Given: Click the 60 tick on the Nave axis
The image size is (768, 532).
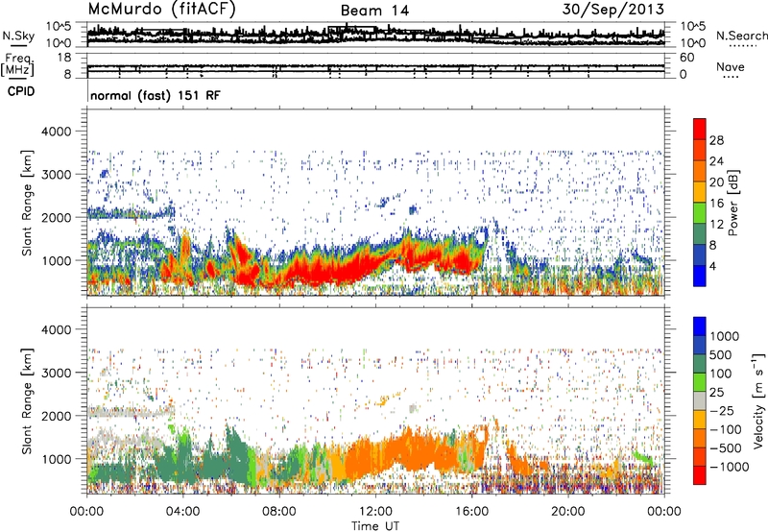Looking at the screenshot, I should 686,58.
